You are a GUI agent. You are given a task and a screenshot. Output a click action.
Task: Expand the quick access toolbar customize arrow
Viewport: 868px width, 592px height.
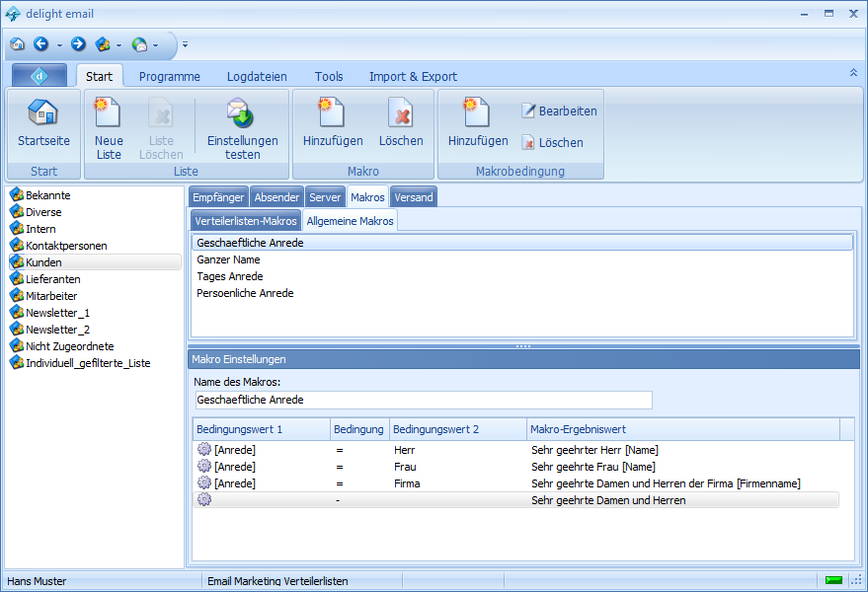tap(185, 45)
